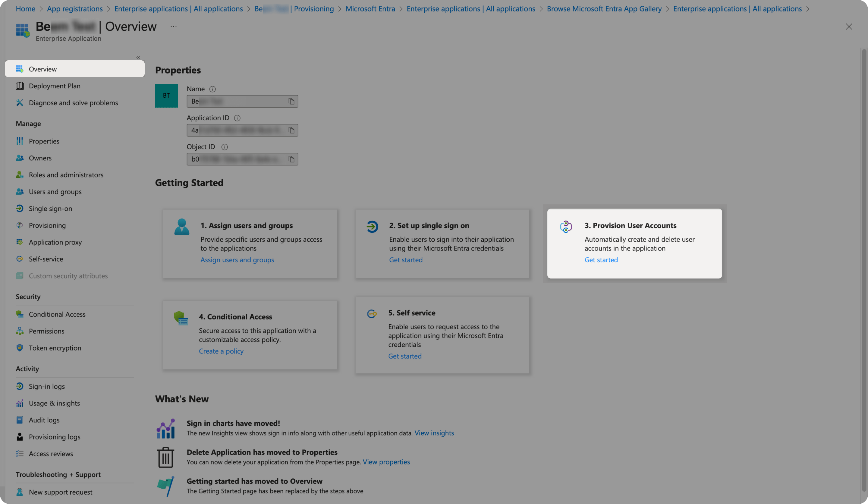Show info tooltip for Object ID
Image resolution: width=868 pixels, height=504 pixels.
(x=225, y=147)
